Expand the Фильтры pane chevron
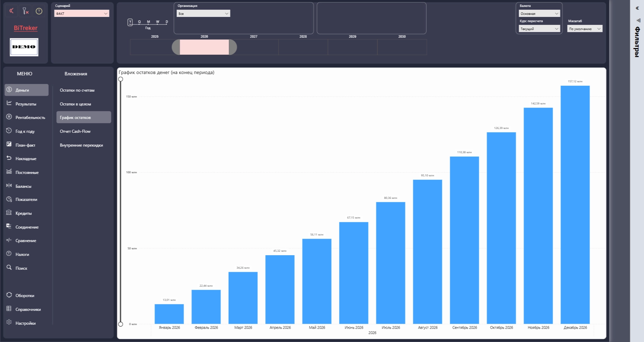This screenshot has width=644, height=342. (637, 8)
